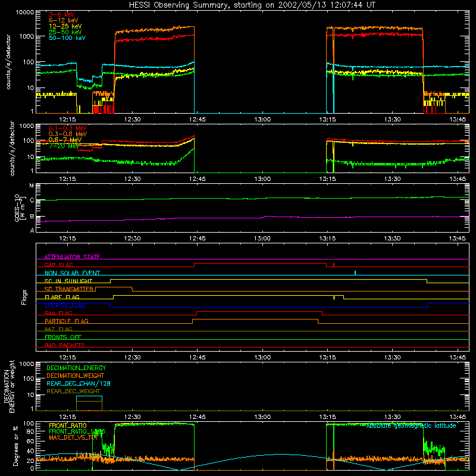Click the 'Absolute geomagnetic latitude' label
Screen dimensions: 476x476
[x=411, y=425]
